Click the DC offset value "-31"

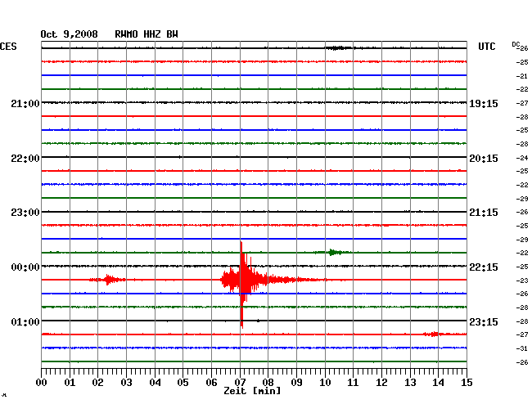(522, 348)
